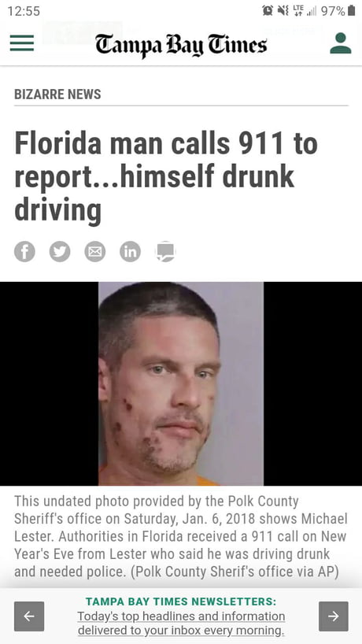Go to previous item with left arrow
The width and height of the screenshot is (362, 644).
tap(29, 616)
